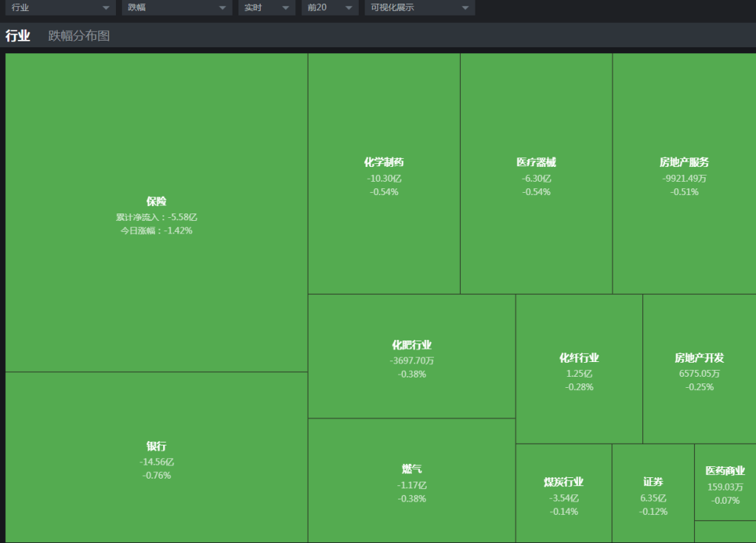Click the 化纤行业 sector block
756x543 pixels.
click(x=579, y=369)
